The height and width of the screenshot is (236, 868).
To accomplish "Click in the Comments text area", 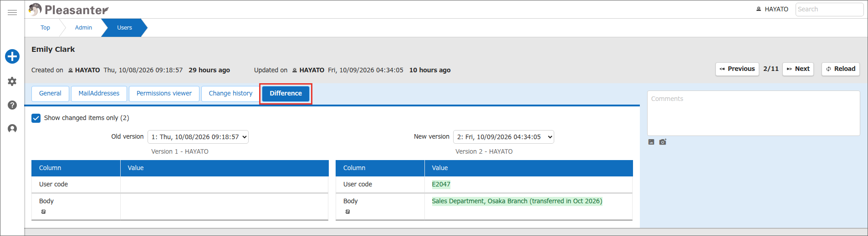I will (753, 113).
